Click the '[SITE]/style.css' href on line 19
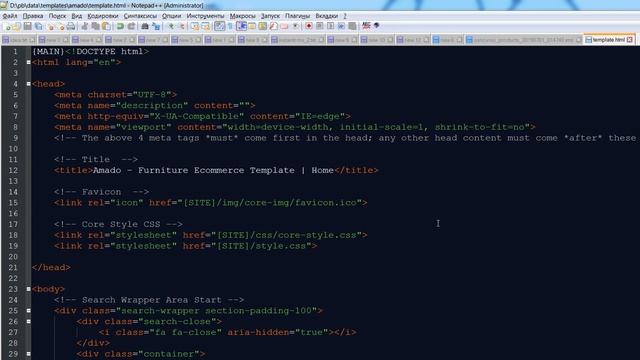The image size is (640, 360). pyautogui.click(x=261, y=246)
